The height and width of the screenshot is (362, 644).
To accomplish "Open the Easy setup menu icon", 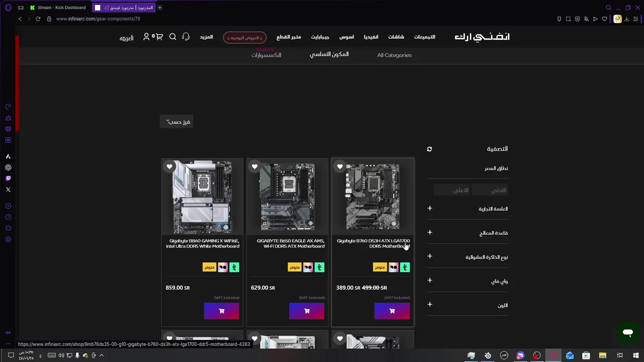I will coord(635,19).
